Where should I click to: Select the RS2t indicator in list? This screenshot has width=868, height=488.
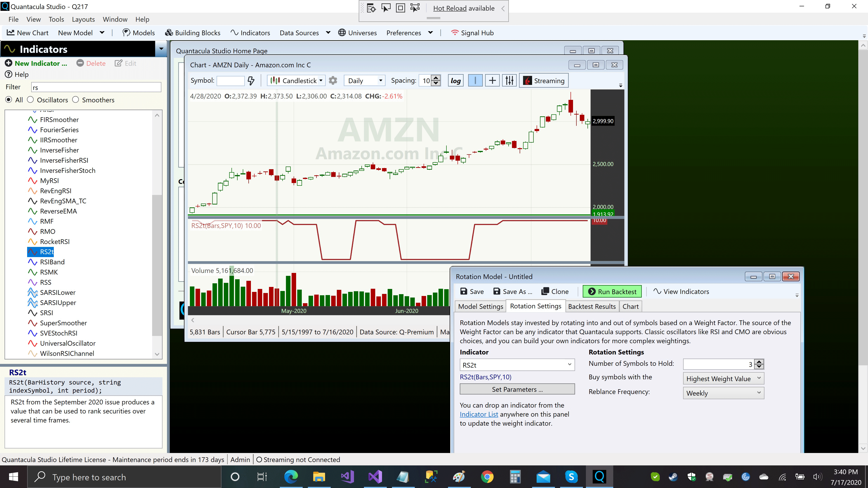coord(41,252)
